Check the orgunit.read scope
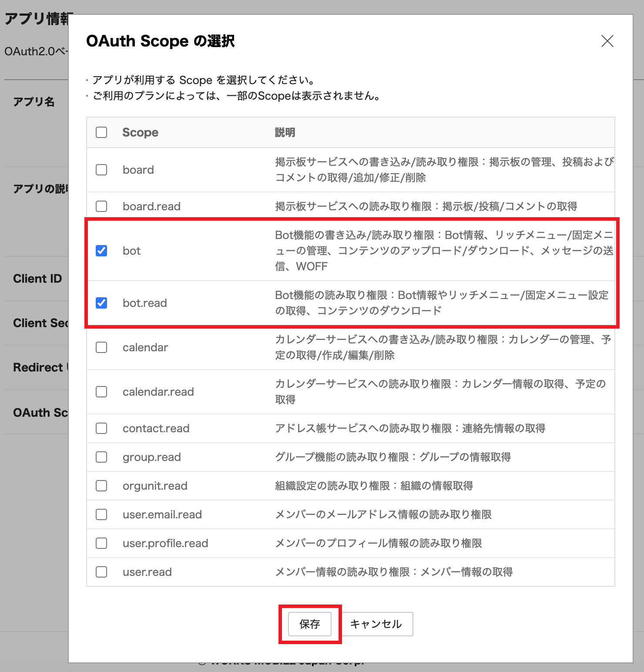Screen dimensions: 644x672 [x=101, y=486]
